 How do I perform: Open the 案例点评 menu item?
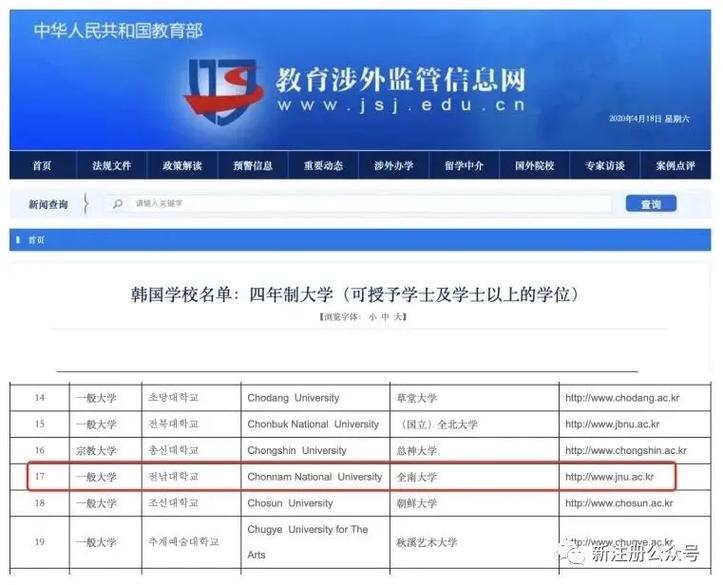pos(676,165)
